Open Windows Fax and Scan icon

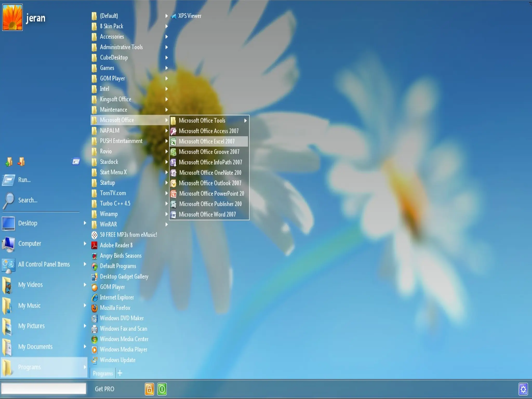[95, 329]
